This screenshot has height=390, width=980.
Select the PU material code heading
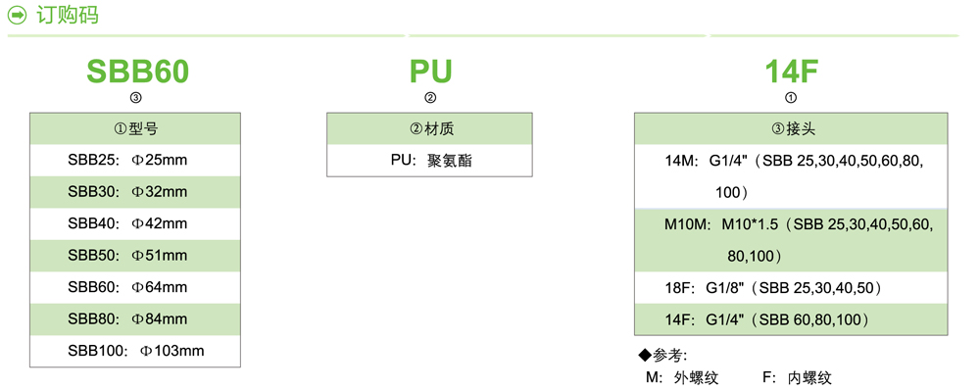[430, 72]
